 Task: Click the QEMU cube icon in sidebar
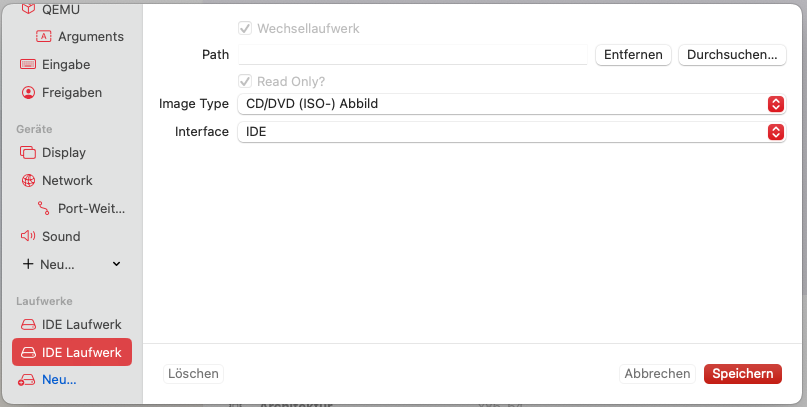[x=27, y=9]
